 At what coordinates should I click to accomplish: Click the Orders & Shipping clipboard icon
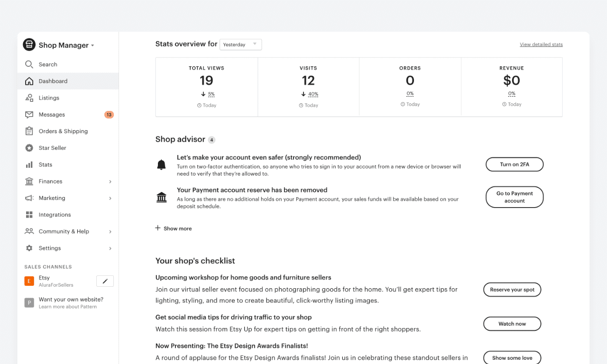click(x=29, y=131)
